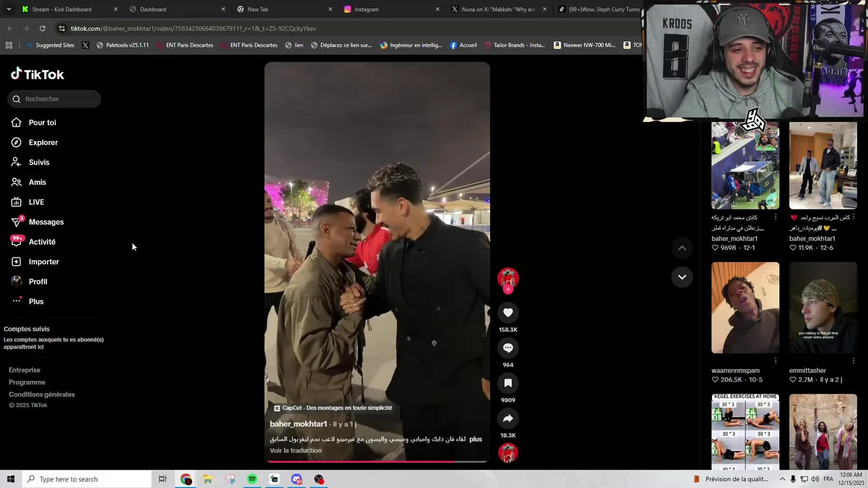The image size is (868, 488).
Task: Open baher_mokhtar1 username on the video
Action: [x=298, y=424]
